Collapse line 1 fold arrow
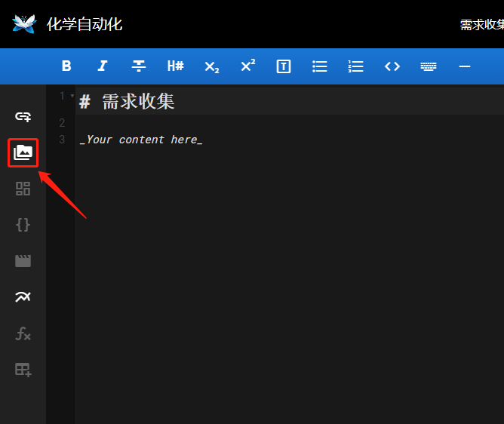Screen dimensions: 504x424 pyautogui.click(x=72, y=96)
